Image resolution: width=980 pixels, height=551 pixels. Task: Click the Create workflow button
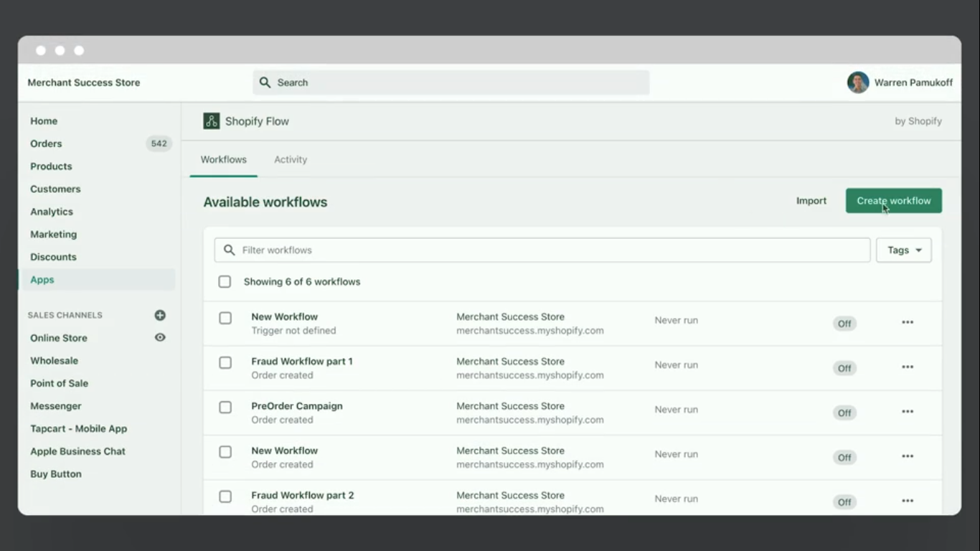(x=894, y=201)
